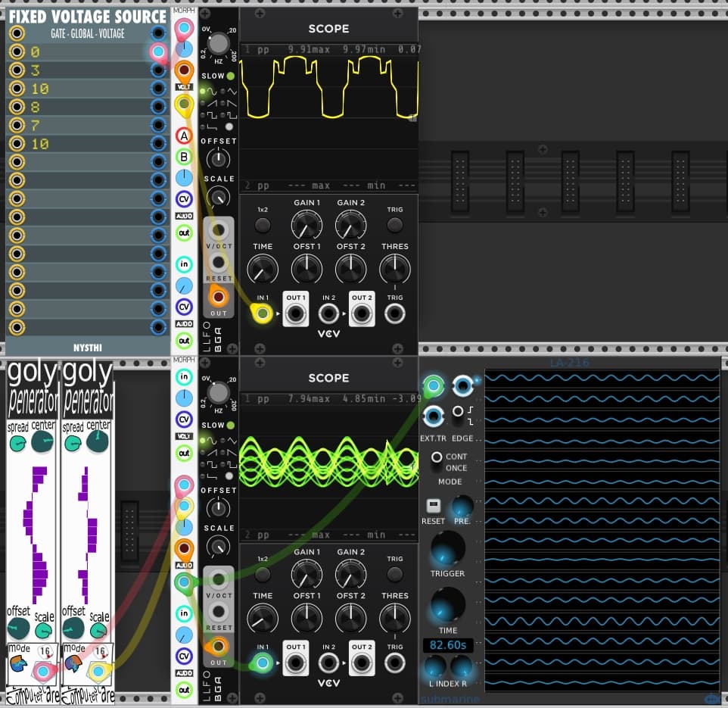728x708 pixels.
Task: Toggle the SLOW light on the top LFO
Action: 230,76
